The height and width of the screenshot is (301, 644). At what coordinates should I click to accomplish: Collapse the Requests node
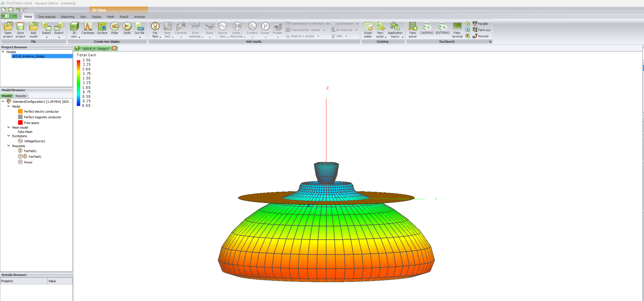click(x=9, y=146)
